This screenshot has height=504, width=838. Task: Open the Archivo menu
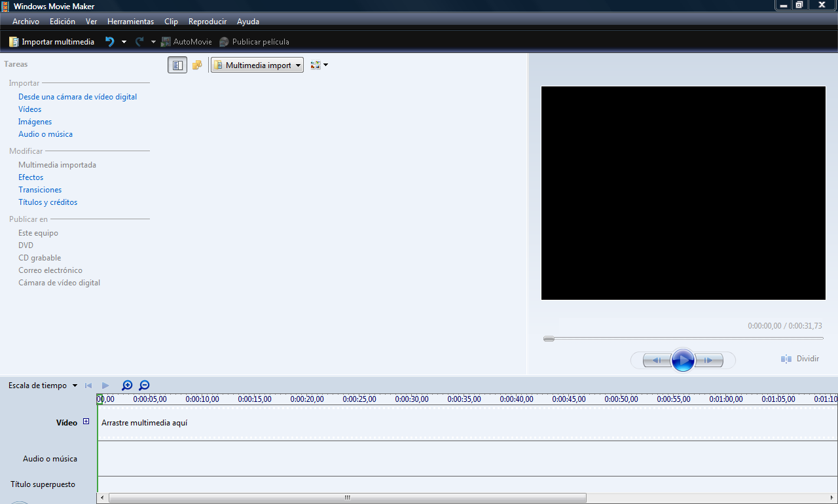coord(26,22)
